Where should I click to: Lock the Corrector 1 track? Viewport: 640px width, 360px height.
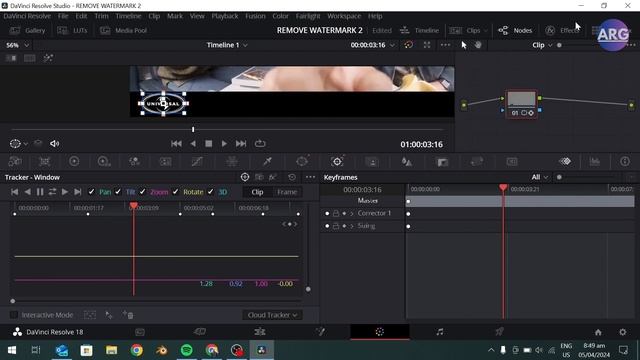[336, 213]
